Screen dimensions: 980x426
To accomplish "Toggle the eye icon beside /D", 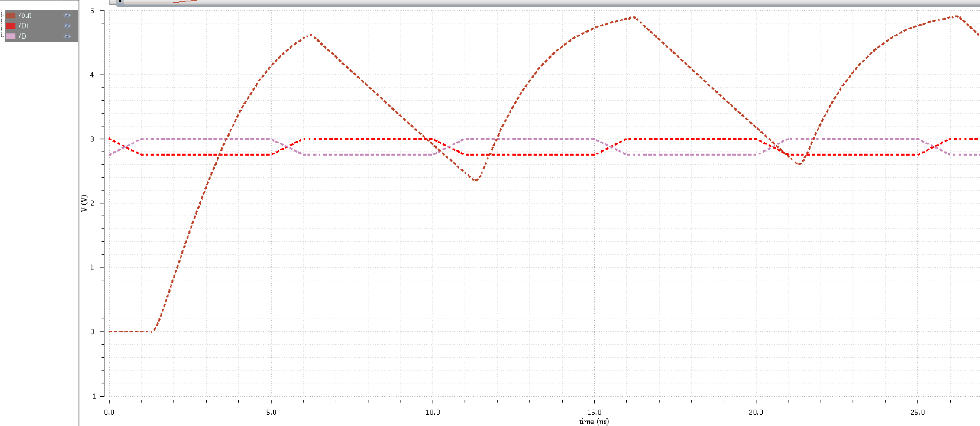I will [x=67, y=36].
